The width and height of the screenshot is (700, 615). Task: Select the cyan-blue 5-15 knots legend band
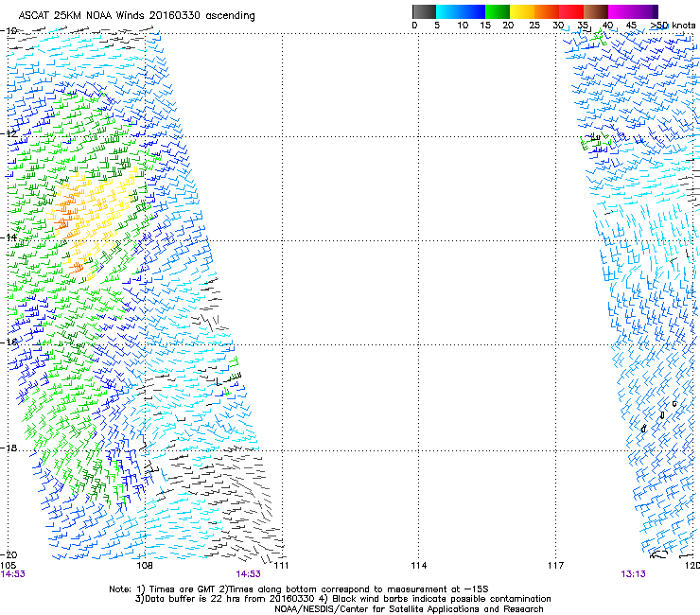pyautogui.click(x=461, y=11)
